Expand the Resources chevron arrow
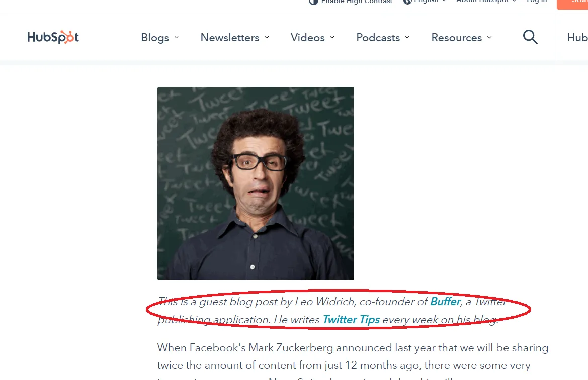Viewport: 588px width, 380px height. [x=489, y=37]
